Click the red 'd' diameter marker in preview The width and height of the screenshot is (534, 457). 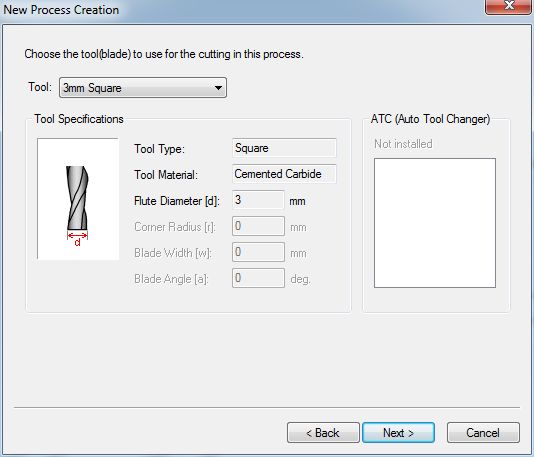(78, 242)
